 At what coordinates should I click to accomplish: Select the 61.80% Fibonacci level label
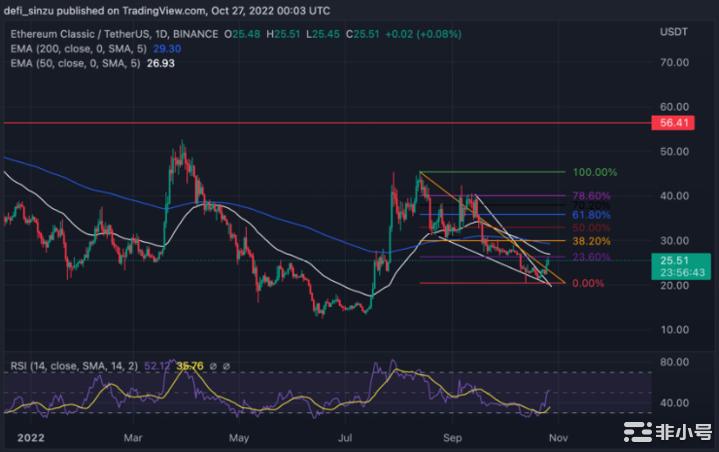point(589,214)
